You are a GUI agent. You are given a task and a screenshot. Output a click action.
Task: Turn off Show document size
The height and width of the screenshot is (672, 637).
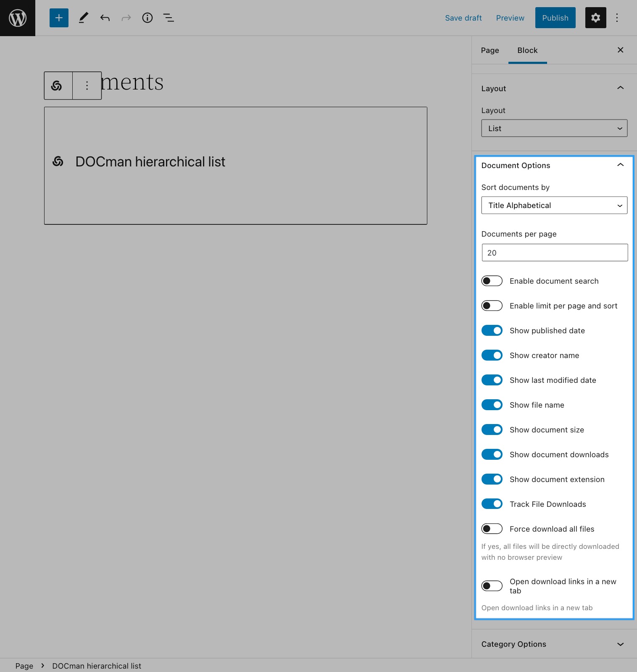click(492, 430)
